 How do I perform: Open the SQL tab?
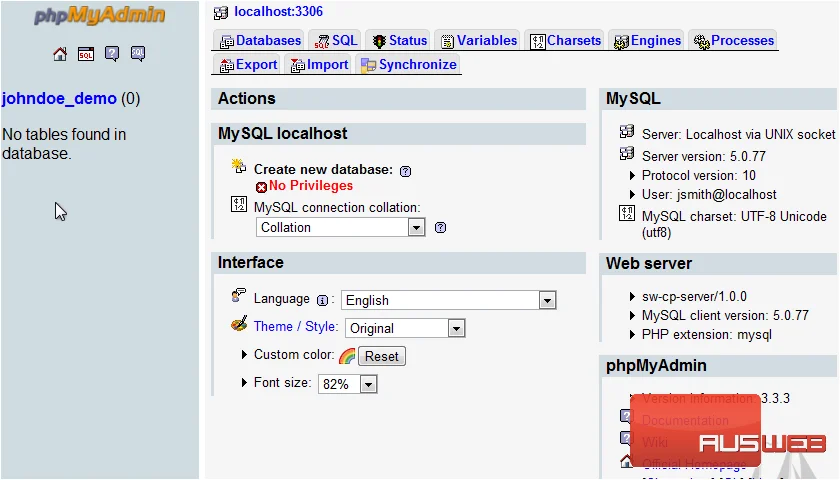336,41
